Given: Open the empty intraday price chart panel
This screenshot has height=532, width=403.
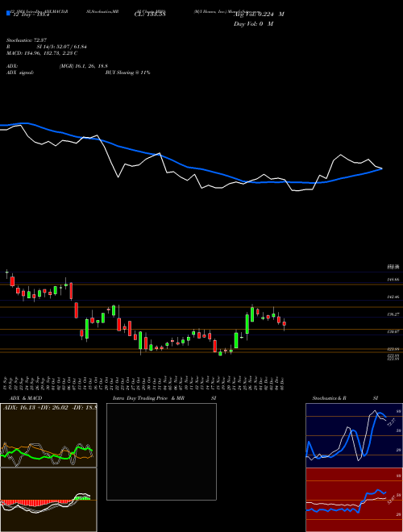Looking at the screenshot, I should (x=161, y=451).
